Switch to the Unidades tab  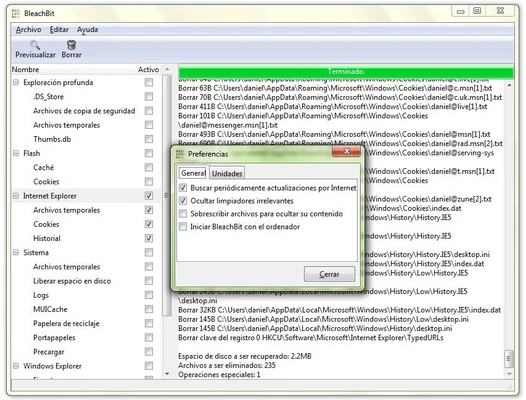pyautogui.click(x=227, y=173)
